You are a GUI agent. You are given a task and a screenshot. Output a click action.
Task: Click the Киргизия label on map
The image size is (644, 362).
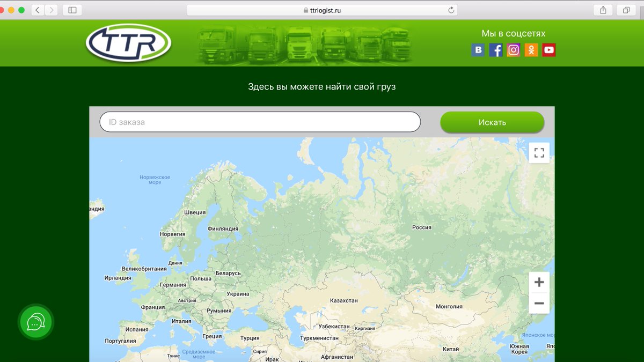click(x=365, y=328)
